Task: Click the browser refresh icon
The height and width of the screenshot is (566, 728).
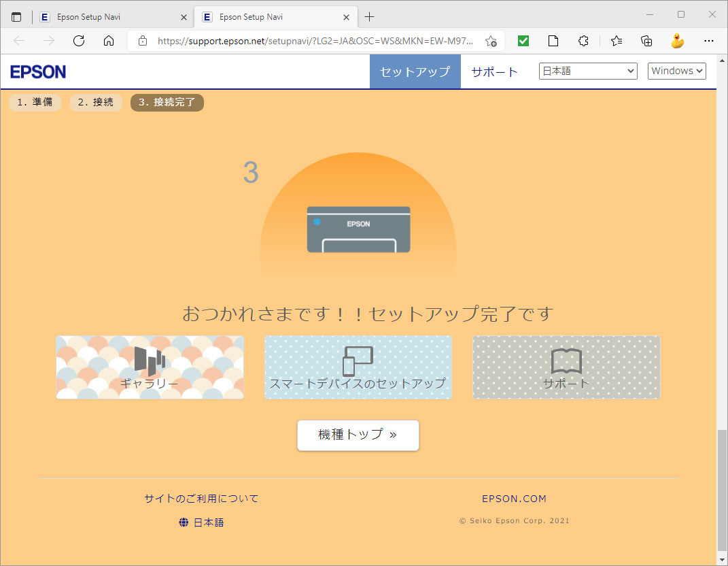Action: click(79, 41)
